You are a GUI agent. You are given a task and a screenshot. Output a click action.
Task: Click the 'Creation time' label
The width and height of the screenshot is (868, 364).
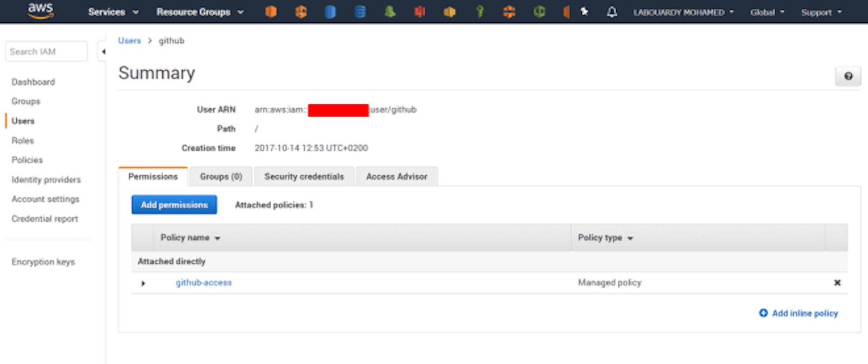pyautogui.click(x=208, y=148)
